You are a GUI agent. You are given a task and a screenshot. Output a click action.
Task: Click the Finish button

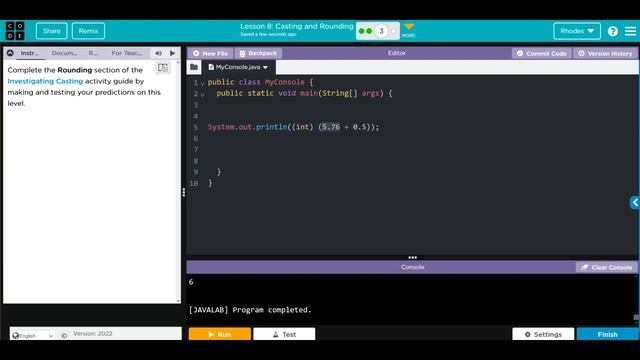tap(608, 334)
